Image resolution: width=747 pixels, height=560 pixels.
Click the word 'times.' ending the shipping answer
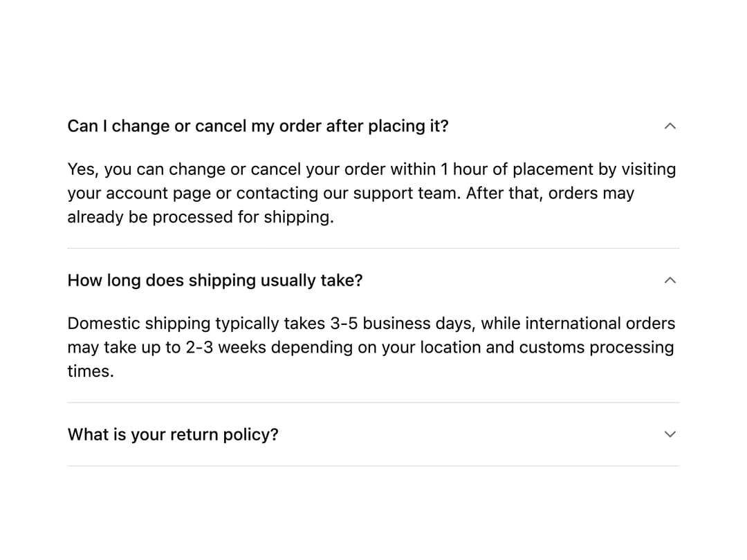(x=91, y=371)
